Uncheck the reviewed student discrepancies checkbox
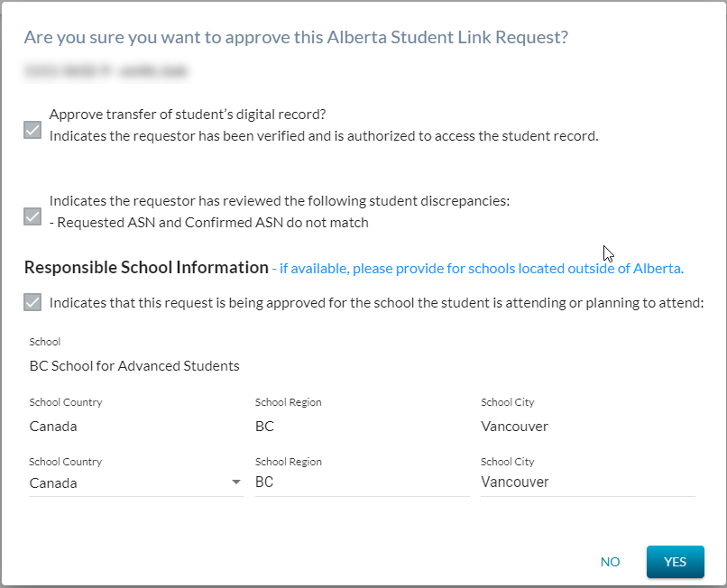 (x=32, y=216)
